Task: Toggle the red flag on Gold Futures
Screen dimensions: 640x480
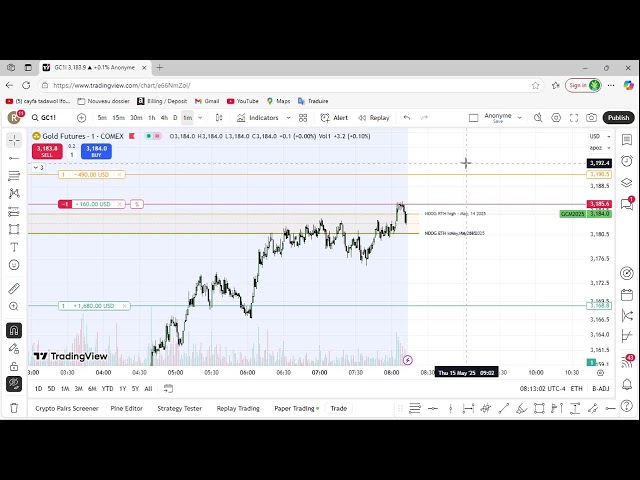Action: 132,136
